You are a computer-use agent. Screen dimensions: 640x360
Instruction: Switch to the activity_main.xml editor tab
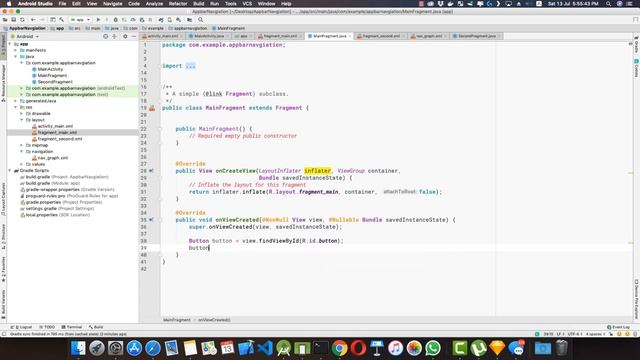(x=162, y=36)
